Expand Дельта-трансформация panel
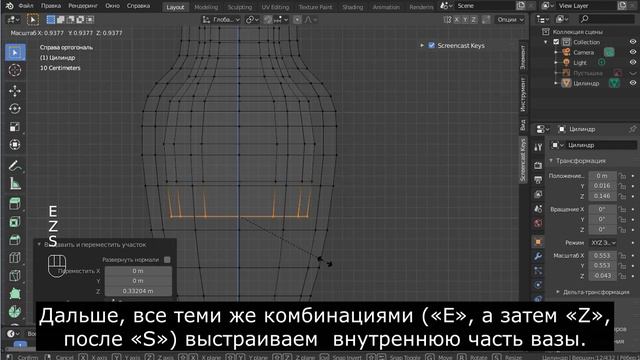Viewport: 640px width, 360px height. pos(593,292)
